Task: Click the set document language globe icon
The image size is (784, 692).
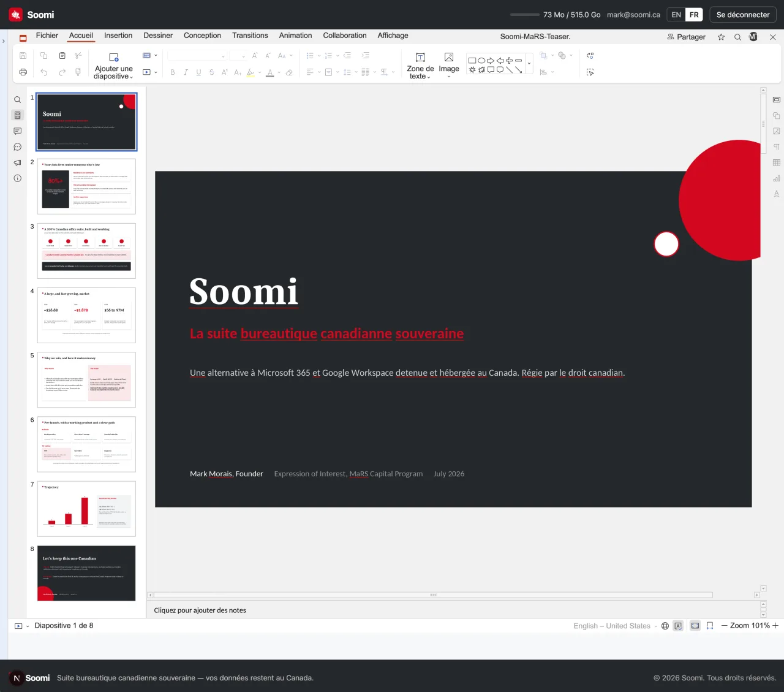Action: point(665,626)
